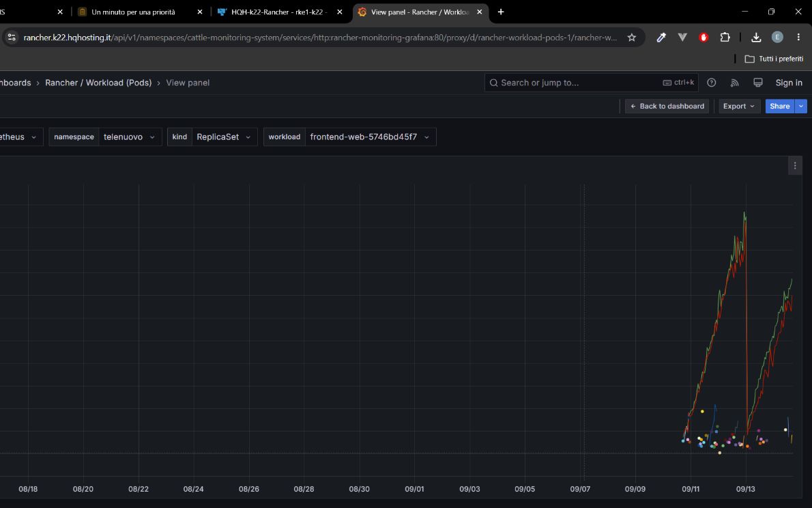Viewport: 812px width, 508px height.
Task: Click the '09/11' x-axis date label
Action: 691,490
